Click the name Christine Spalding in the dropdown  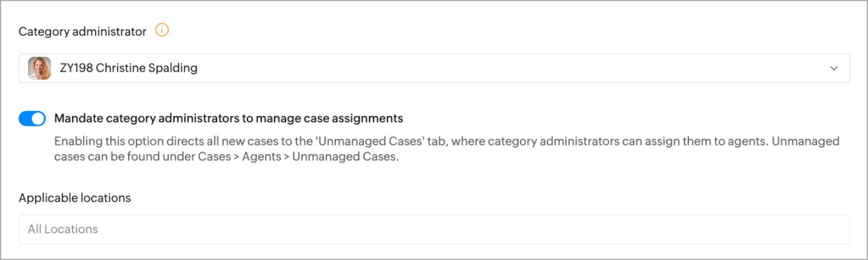(146, 68)
